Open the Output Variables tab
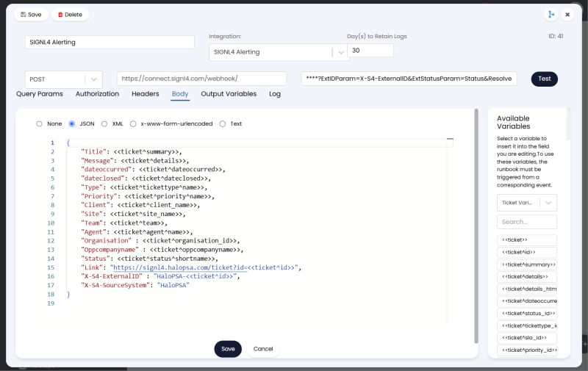This screenshot has width=588, height=371. click(229, 94)
